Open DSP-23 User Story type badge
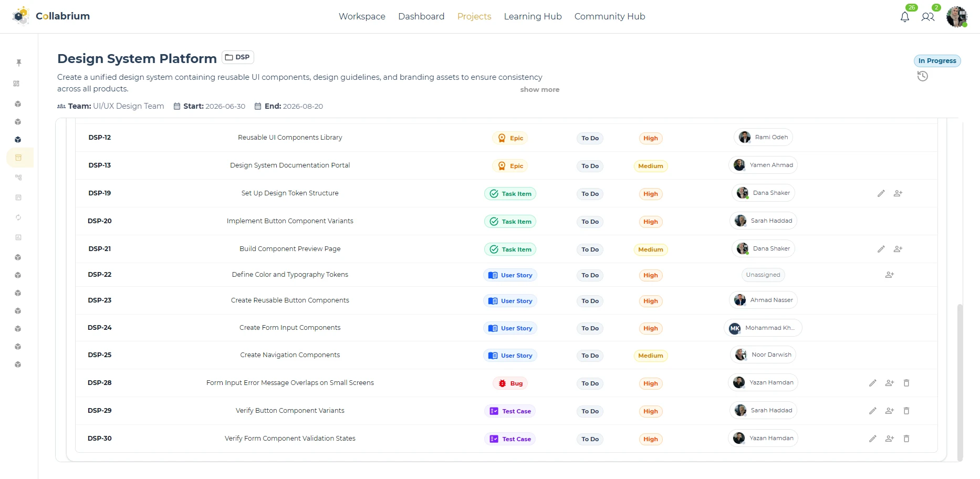 (x=510, y=301)
